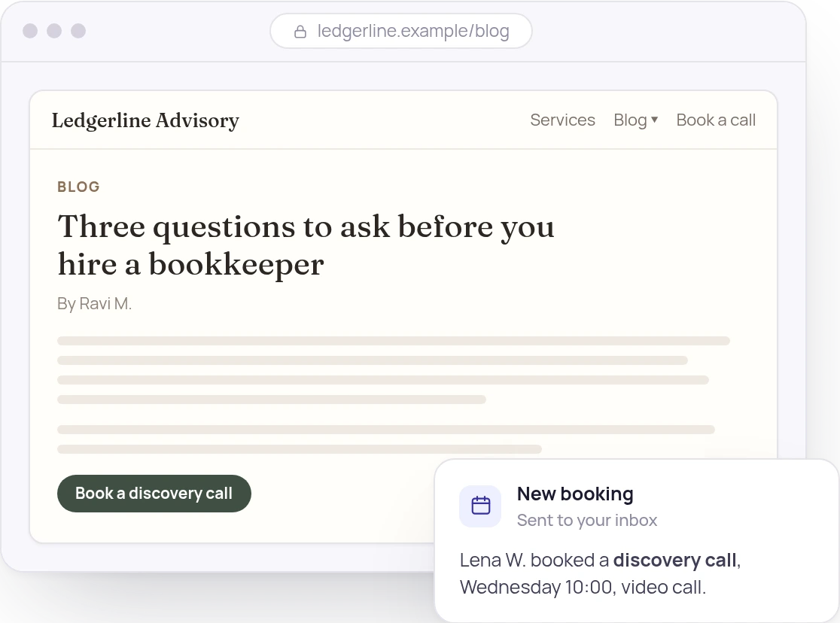Viewport: 840px width, 623px height.
Task: Click the article headline about hiring a bookkeeper
Action: click(x=306, y=245)
